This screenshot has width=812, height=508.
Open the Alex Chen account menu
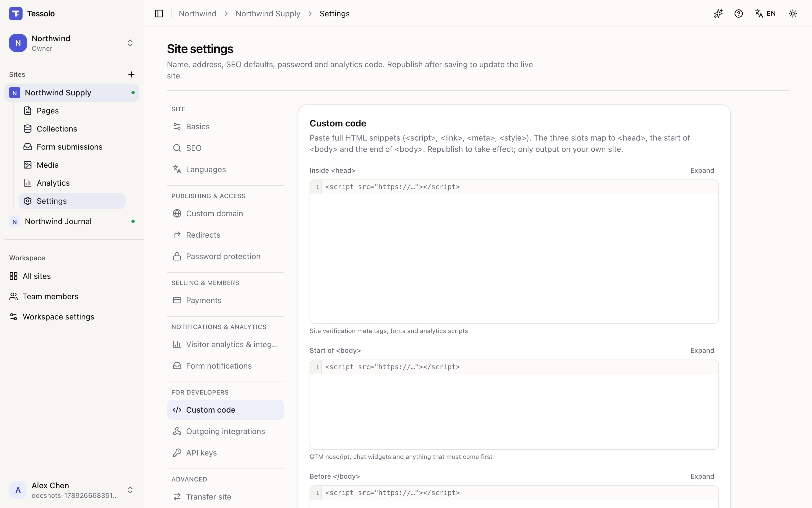point(72,490)
